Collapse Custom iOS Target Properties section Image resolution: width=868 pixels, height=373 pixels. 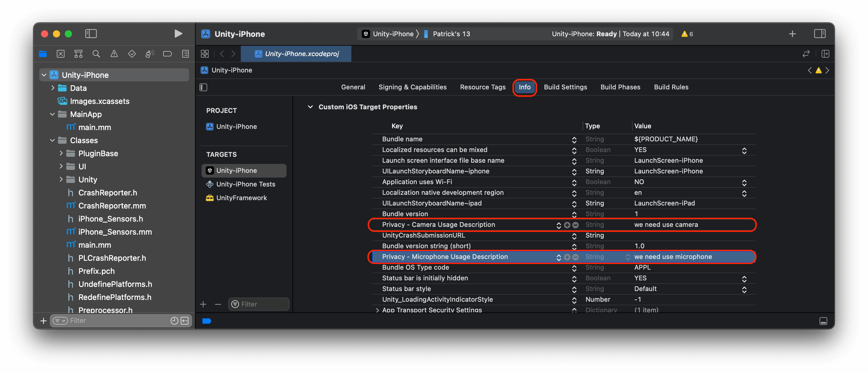310,107
